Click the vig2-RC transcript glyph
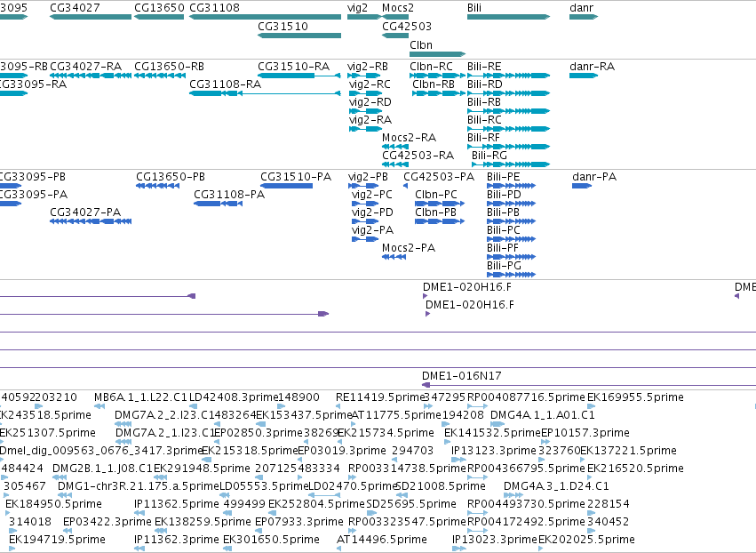 365,93
